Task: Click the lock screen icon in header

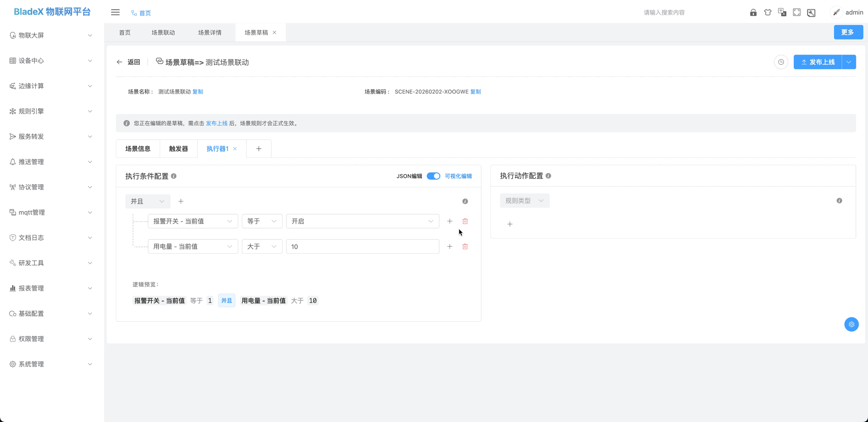Action: (x=753, y=13)
